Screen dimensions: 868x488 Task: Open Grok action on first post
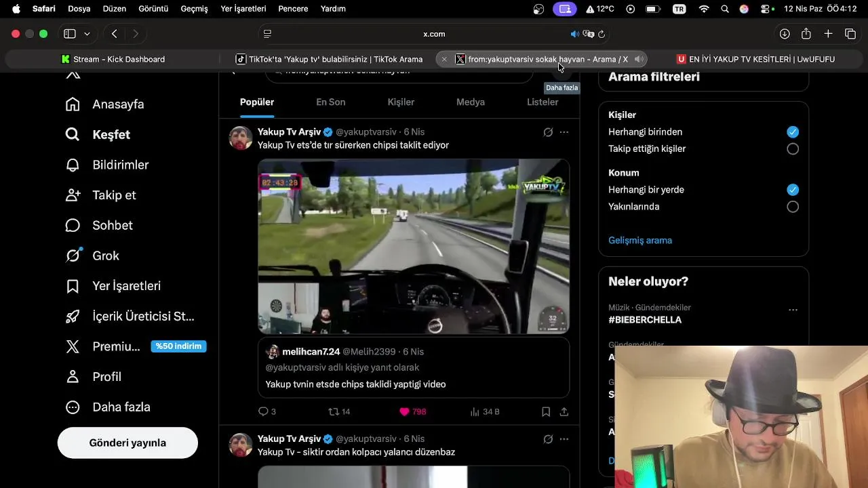548,132
